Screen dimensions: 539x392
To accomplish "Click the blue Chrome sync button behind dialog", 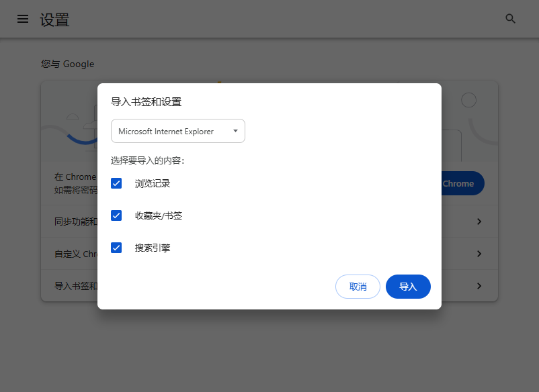I will pos(463,183).
